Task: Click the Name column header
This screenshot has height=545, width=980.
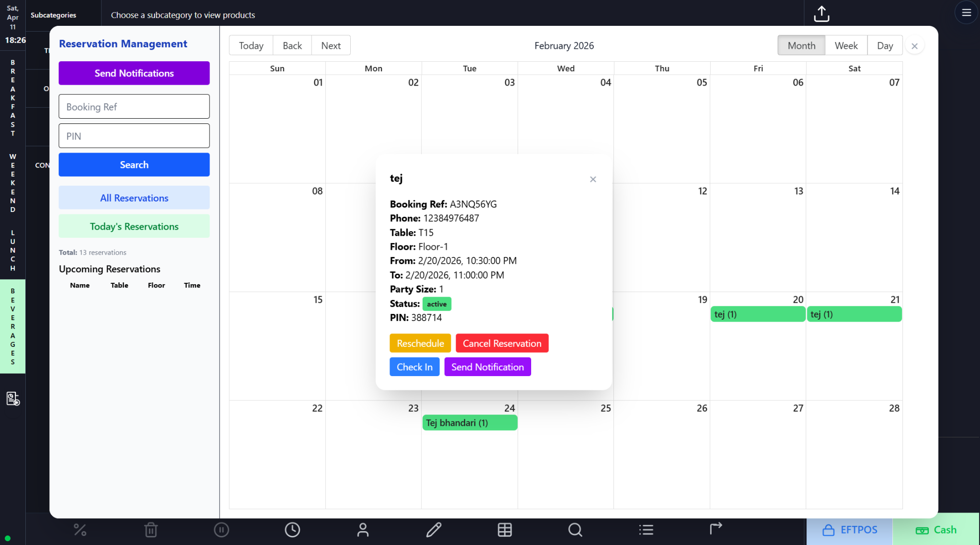Action: coord(80,285)
